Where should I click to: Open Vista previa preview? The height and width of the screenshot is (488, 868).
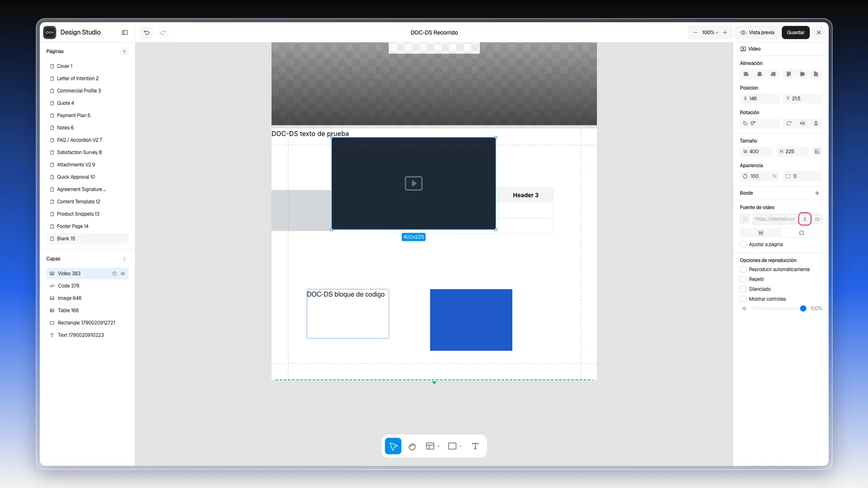coord(757,33)
